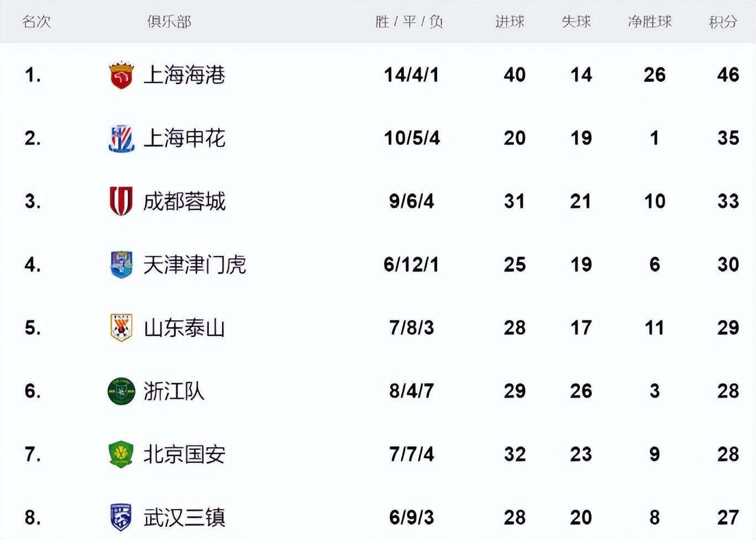Click the 武汉三镇 team name

coord(184,518)
